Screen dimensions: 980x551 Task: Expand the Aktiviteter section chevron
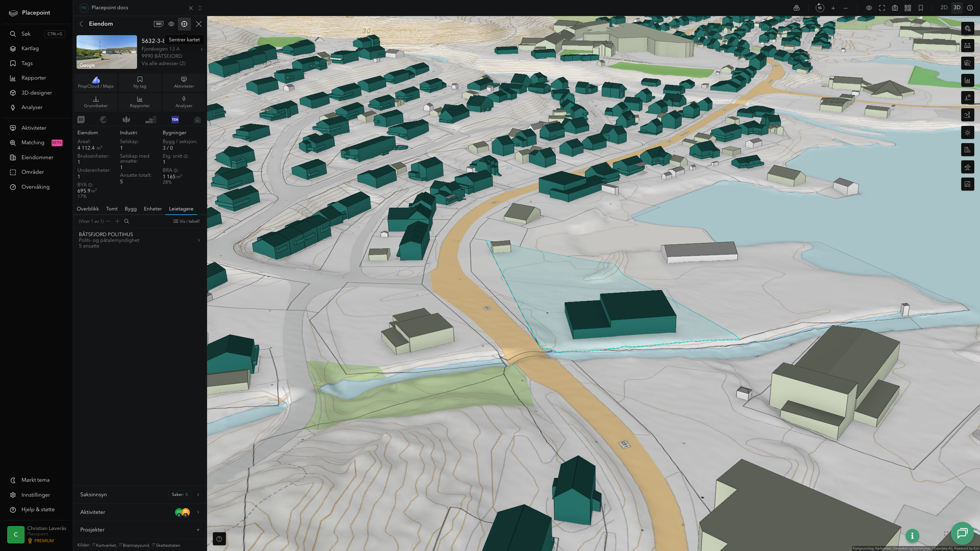198,512
